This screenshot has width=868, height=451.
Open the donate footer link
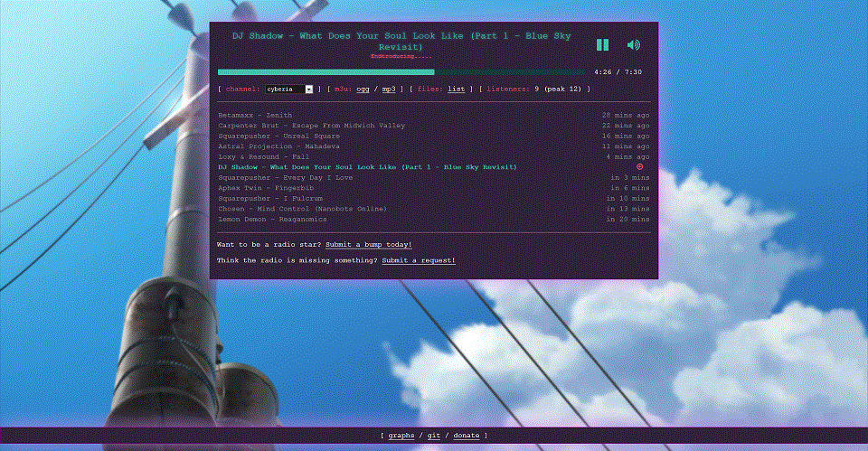[x=467, y=436]
